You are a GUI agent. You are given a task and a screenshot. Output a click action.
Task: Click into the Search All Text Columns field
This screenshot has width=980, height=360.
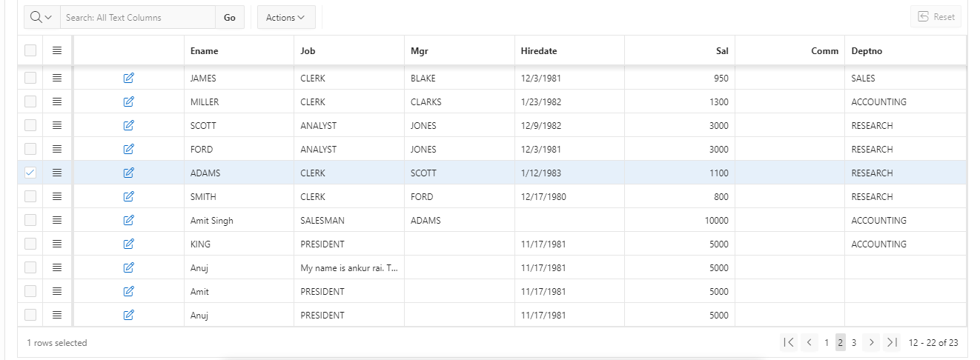click(x=137, y=17)
